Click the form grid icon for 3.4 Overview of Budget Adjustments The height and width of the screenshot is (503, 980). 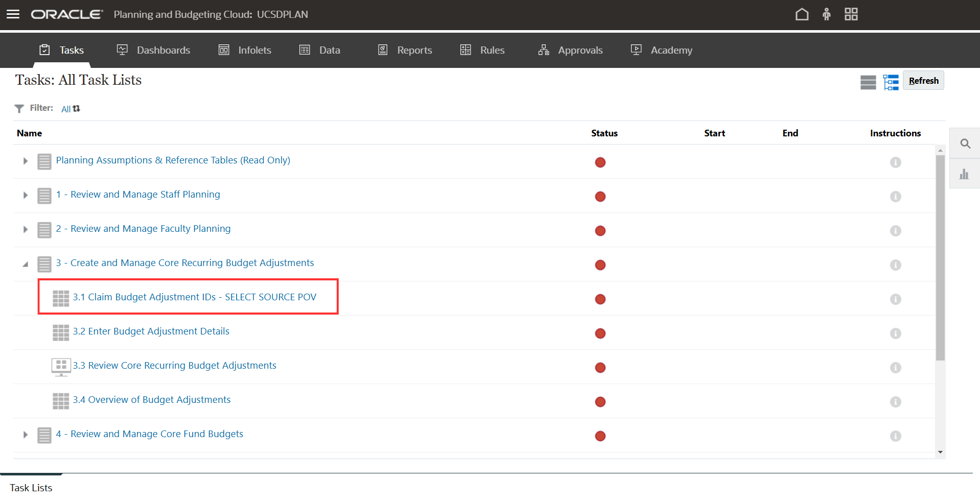[61, 401]
